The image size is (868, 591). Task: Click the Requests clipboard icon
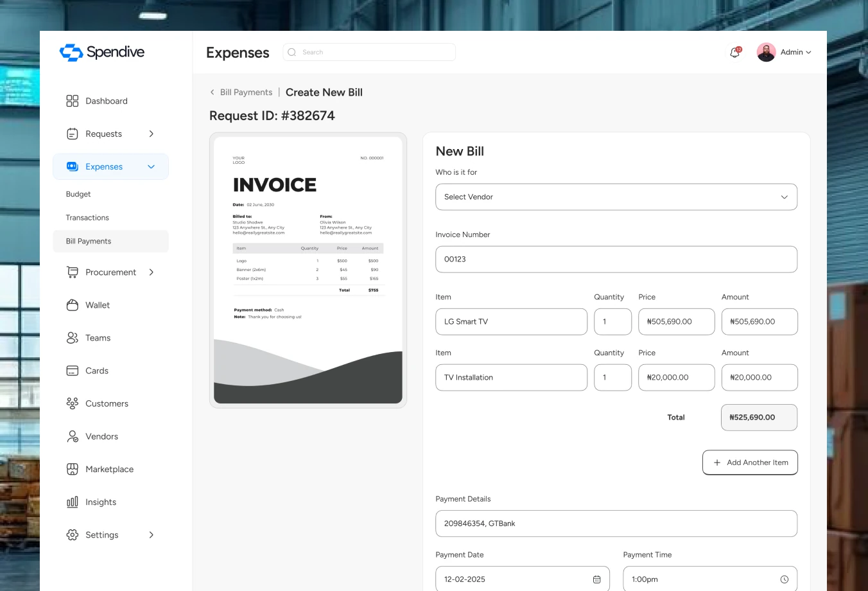pos(73,134)
